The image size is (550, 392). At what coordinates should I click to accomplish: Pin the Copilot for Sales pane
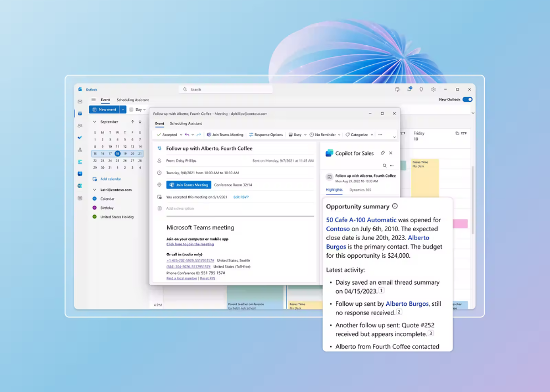[382, 153]
